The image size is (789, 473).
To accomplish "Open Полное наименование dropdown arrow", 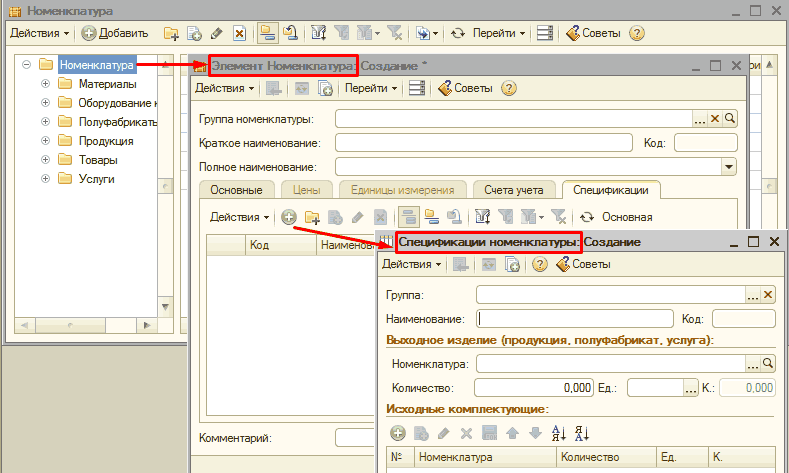I will tap(729, 167).
